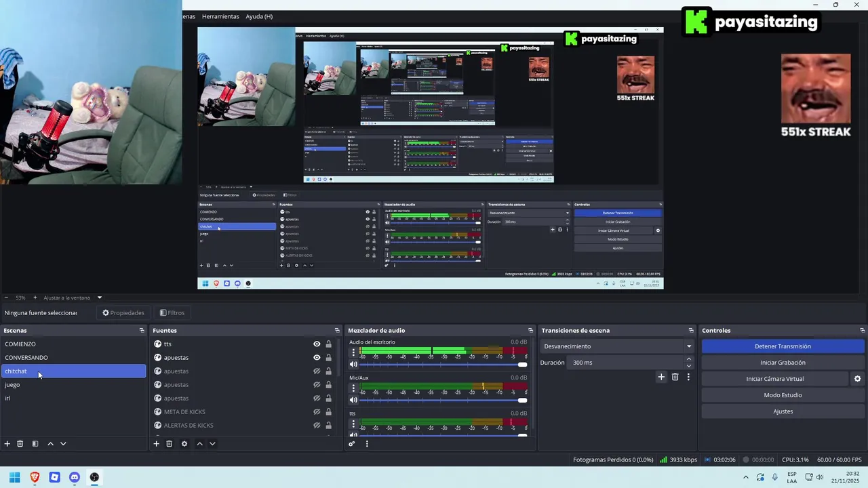868x488 pixels.
Task: Show the META DE KICKS source
Action: pos(317,411)
